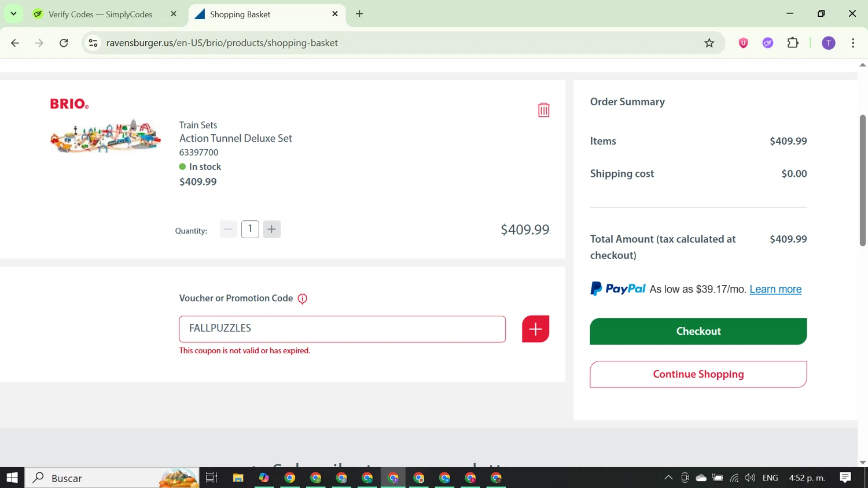Click the 4:52 p. m. clock
The width and height of the screenshot is (868, 488).
click(x=807, y=478)
